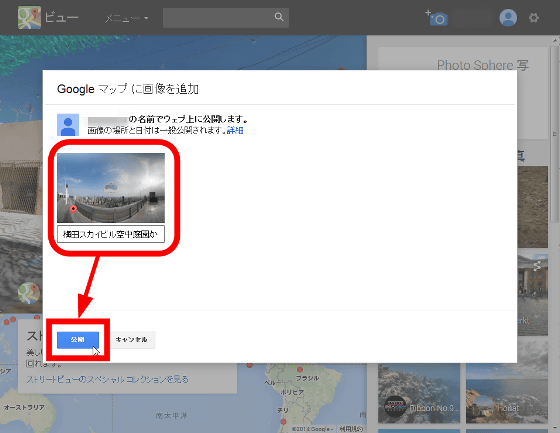Edit the photo title text field
The image size is (560, 433).
(x=111, y=234)
